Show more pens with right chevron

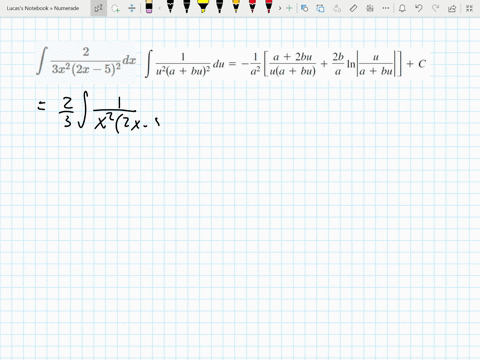click(x=280, y=8)
